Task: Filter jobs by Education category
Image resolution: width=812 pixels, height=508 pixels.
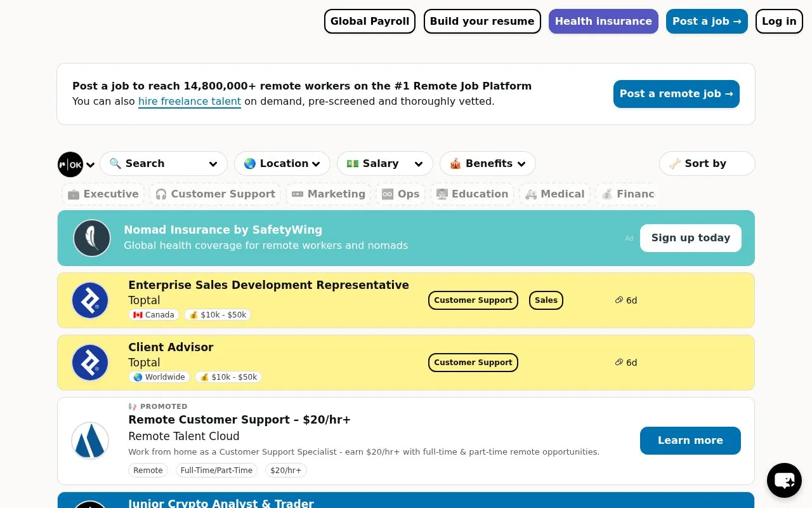Action: [472, 194]
